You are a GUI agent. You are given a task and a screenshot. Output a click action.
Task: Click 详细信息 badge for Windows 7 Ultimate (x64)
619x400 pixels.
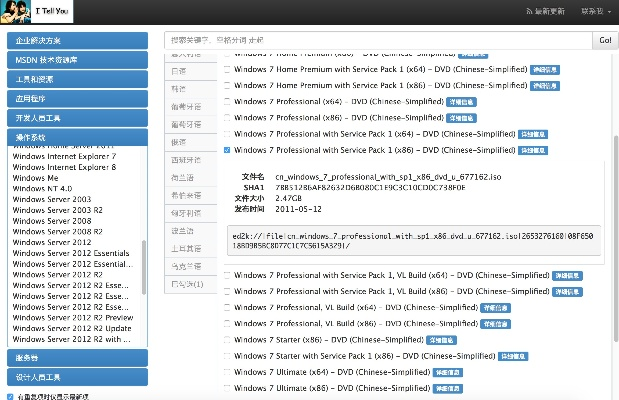449,371
